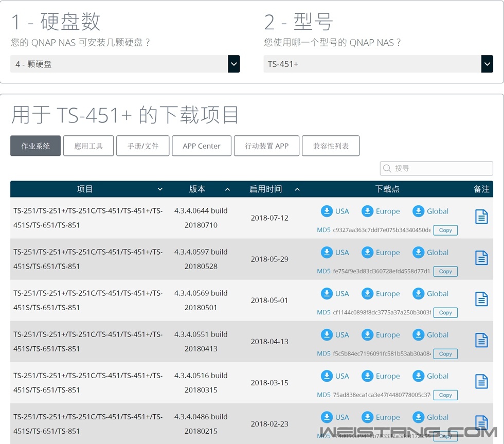Download 4.3.4.0644 firmware from Europe
This screenshot has width=504, height=444.
pos(381,211)
